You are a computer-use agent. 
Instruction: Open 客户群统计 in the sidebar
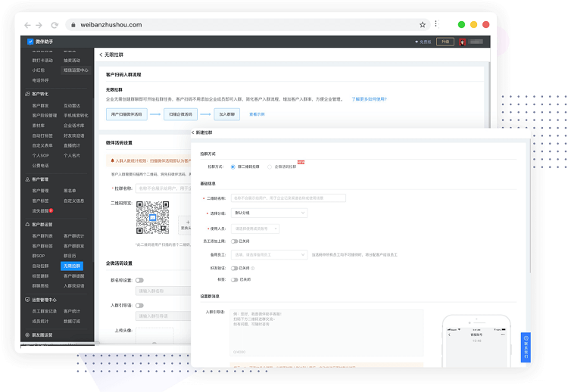(x=74, y=236)
